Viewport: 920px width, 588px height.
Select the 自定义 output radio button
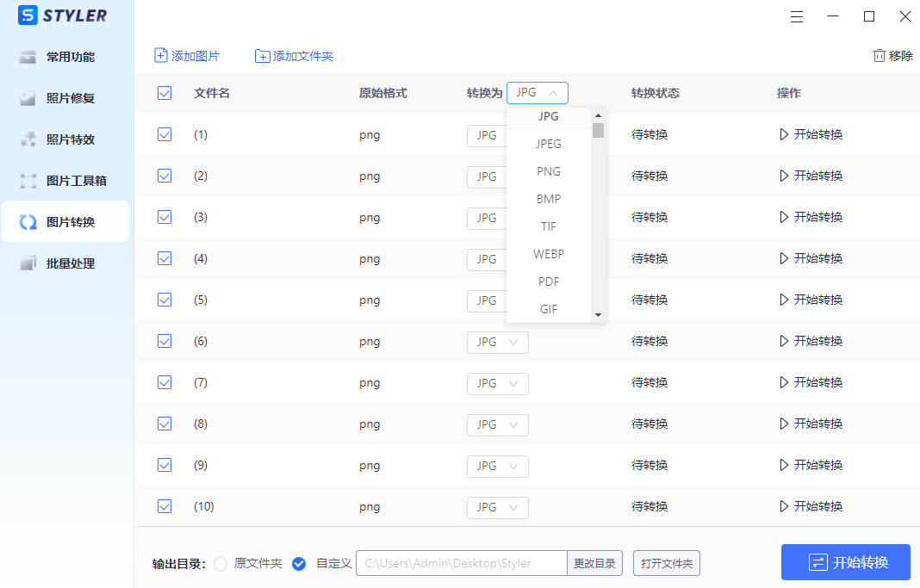point(299,564)
